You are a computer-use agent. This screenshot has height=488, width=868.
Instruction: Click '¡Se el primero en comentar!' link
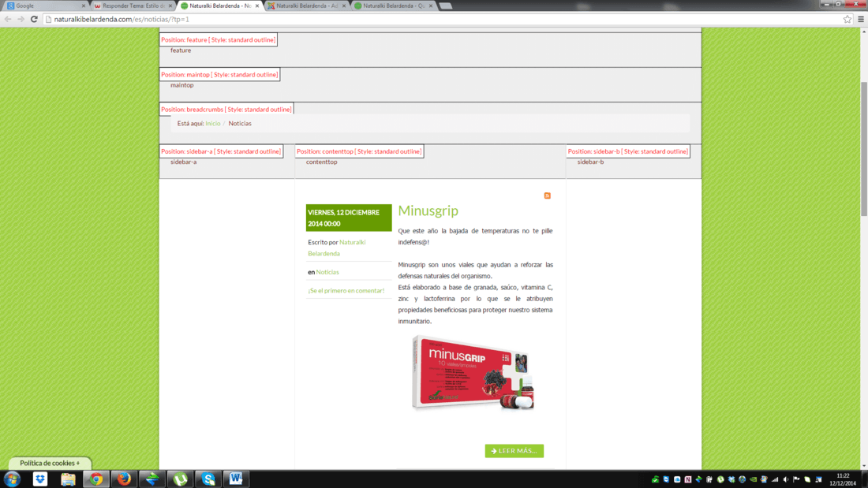[346, 290]
